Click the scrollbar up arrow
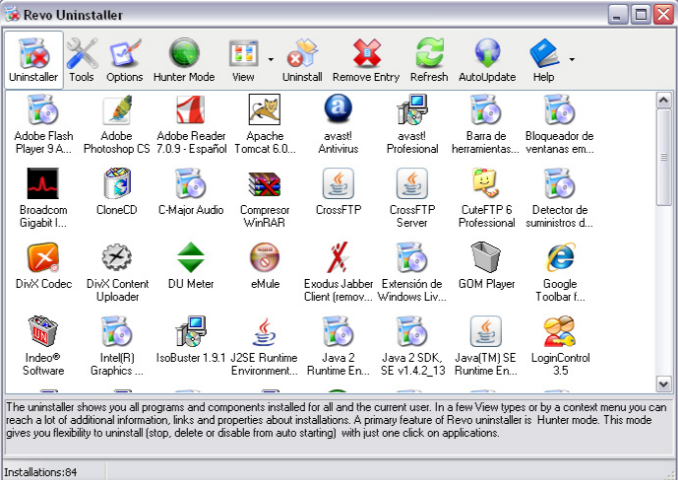The height and width of the screenshot is (480, 678). 664,100
